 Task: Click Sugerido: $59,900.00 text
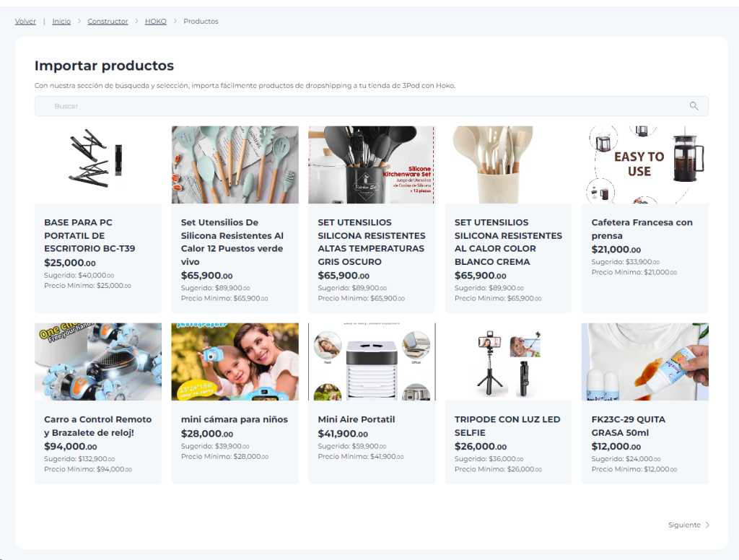click(x=352, y=447)
